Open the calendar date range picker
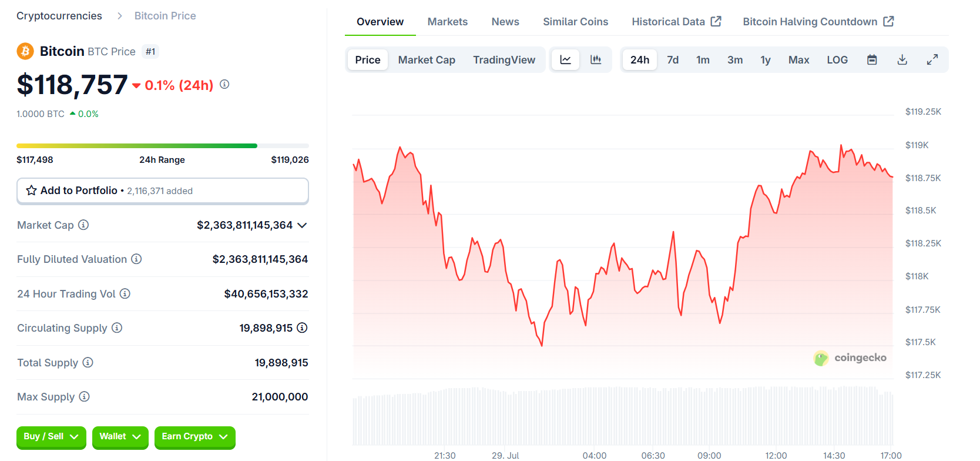The image size is (980, 461). 872,60
